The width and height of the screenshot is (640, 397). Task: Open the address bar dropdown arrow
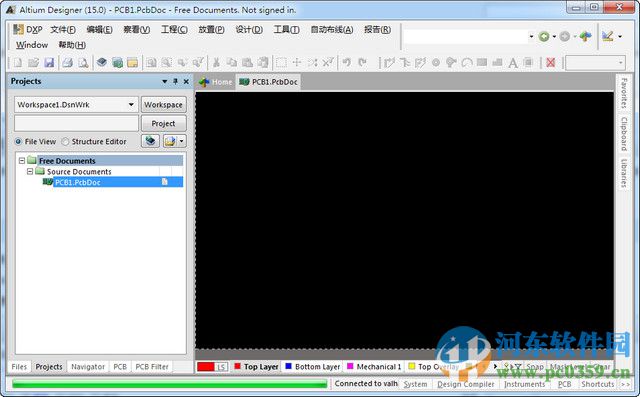[x=531, y=36]
